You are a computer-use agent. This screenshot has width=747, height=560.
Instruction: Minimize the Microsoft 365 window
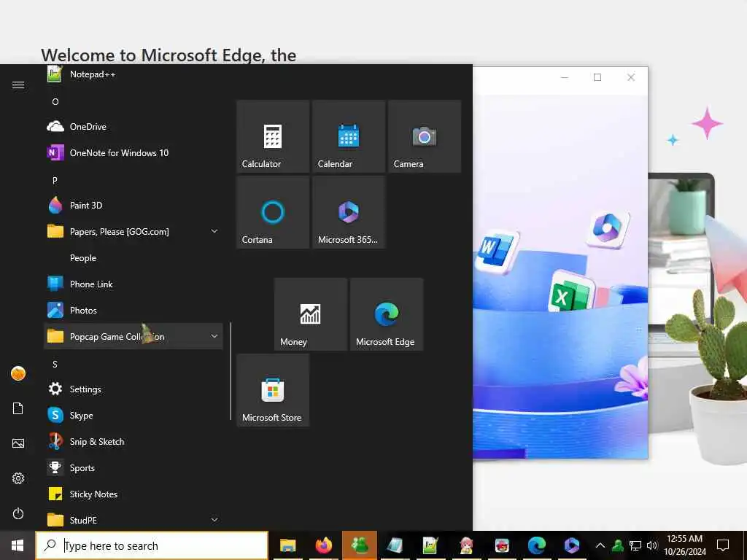click(x=565, y=77)
